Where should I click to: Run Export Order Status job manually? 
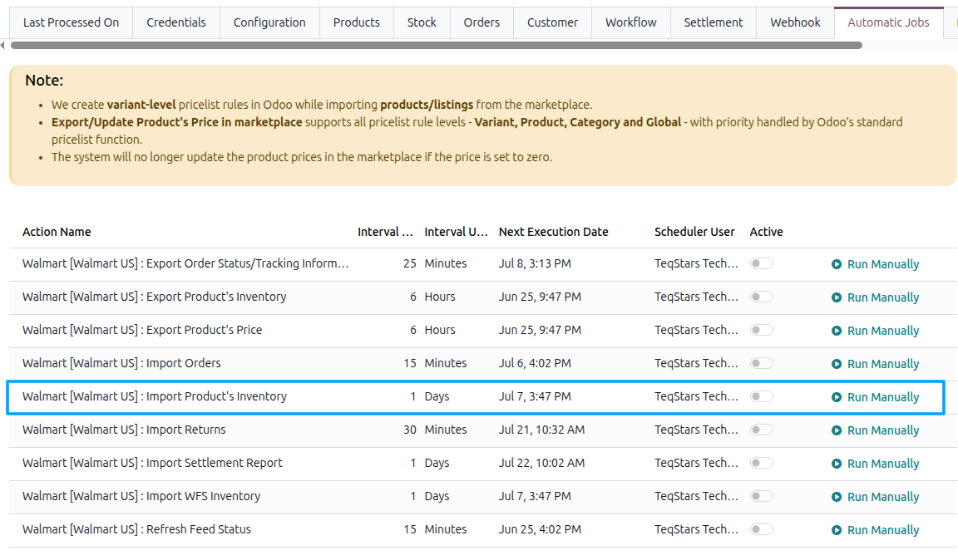click(x=875, y=264)
